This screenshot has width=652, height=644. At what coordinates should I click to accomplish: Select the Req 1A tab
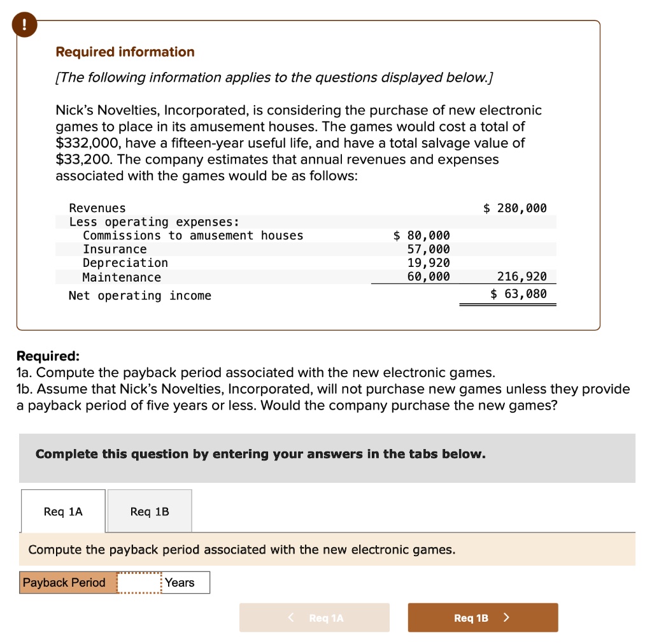click(63, 510)
